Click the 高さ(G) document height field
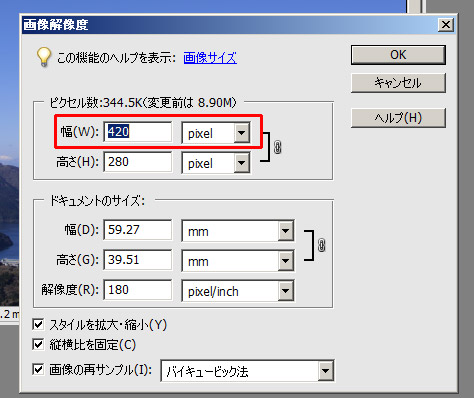The width and height of the screenshot is (474, 398). pyautogui.click(x=138, y=260)
